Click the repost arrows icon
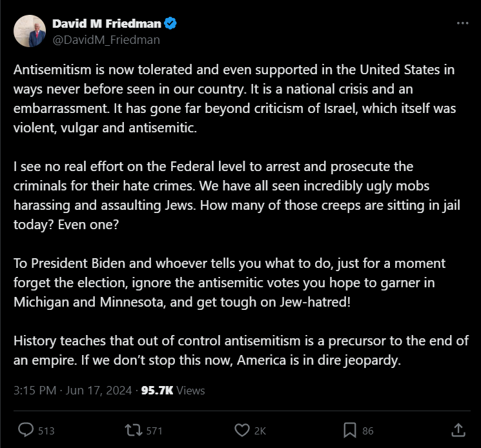Image resolution: width=481 pixels, height=448 pixels. click(132, 430)
